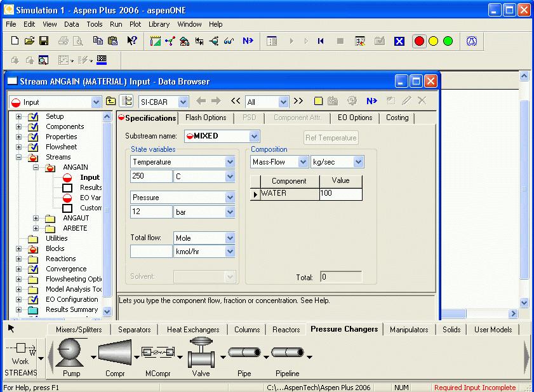Expand the Blocks tree node
The height and width of the screenshot is (392, 534).
18,248
